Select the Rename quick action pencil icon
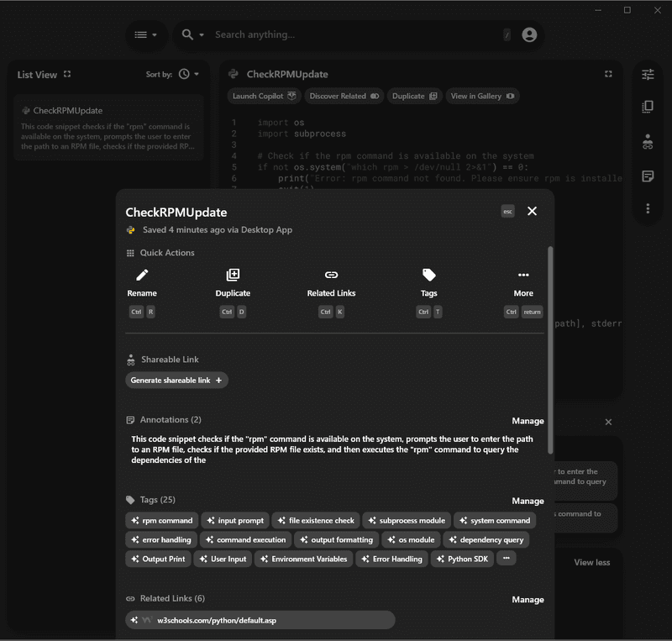 (x=141, y=274)
